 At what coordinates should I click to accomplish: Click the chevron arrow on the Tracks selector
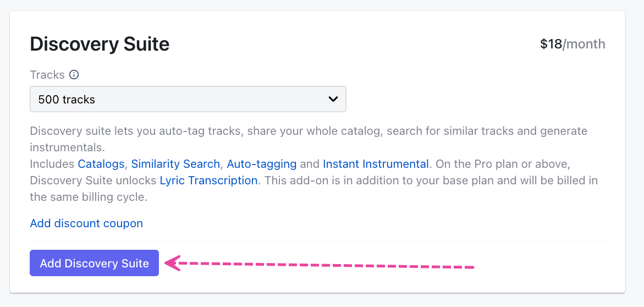tap(333, 99)
